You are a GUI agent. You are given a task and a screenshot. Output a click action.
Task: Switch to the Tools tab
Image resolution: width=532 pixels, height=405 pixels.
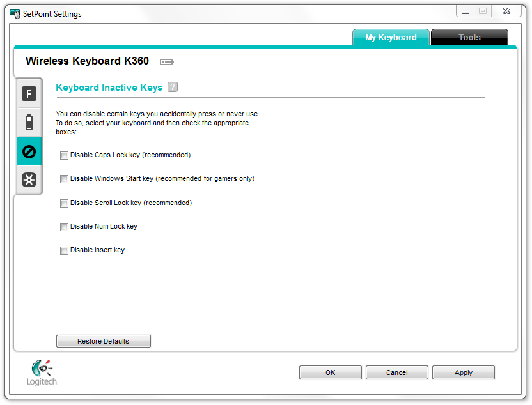469,38
